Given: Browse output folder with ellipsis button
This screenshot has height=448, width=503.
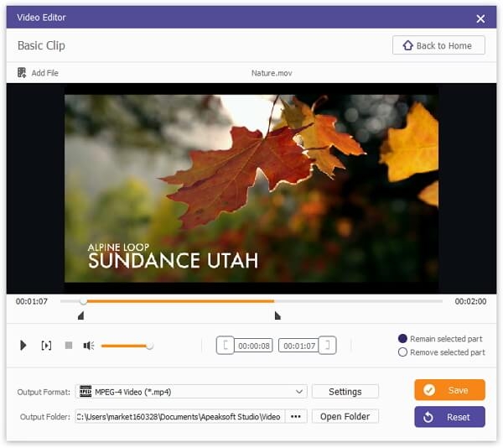Looking at the screenshot, I should [x=295, y=417].
